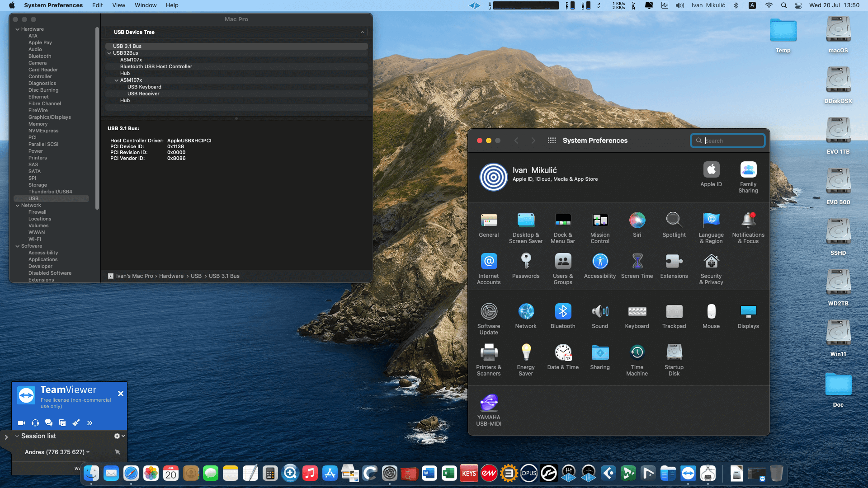Open Language & Region preferences

coord(711,228)
